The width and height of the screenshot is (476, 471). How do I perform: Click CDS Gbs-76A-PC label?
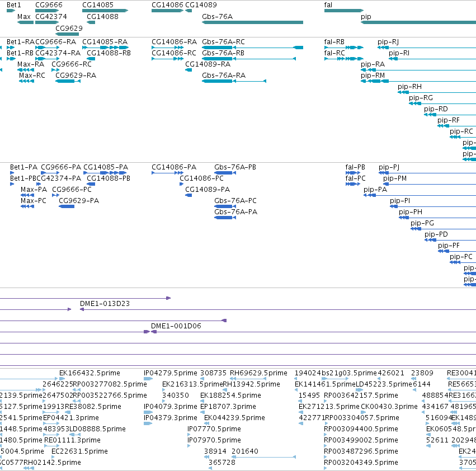tap(235, 201)
